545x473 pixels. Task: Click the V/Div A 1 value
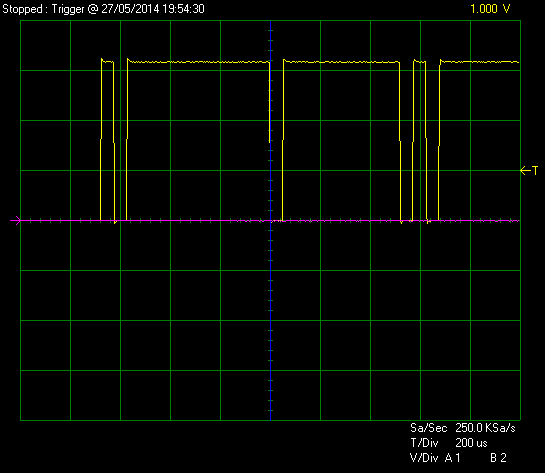[x=453, y=458]
